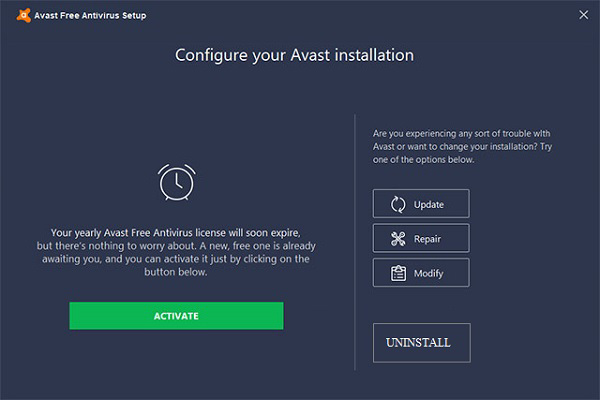Click the "button below." text above ACTIVATE
Viewport: 600px width, 400px height.
pyautogui.click(x=176, y=272)
